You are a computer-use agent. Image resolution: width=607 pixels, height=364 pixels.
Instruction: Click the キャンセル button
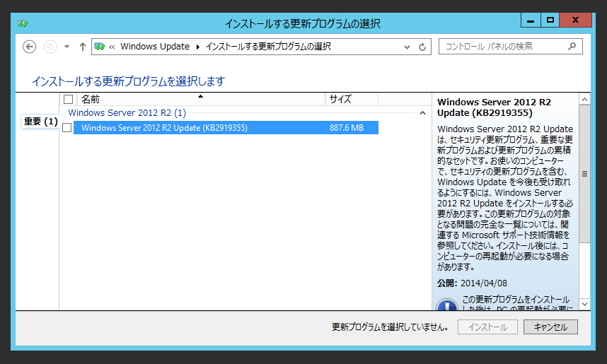click(x=550, y=327)
